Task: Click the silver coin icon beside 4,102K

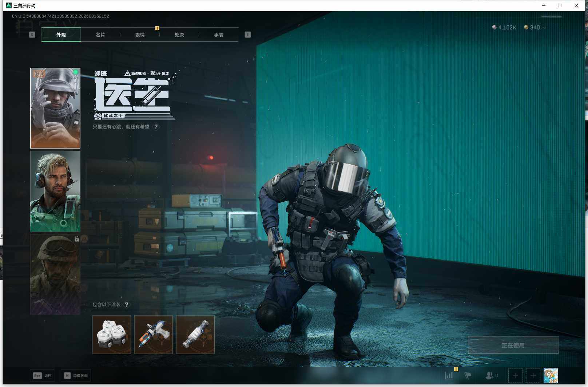Action: tap(494, 27)
